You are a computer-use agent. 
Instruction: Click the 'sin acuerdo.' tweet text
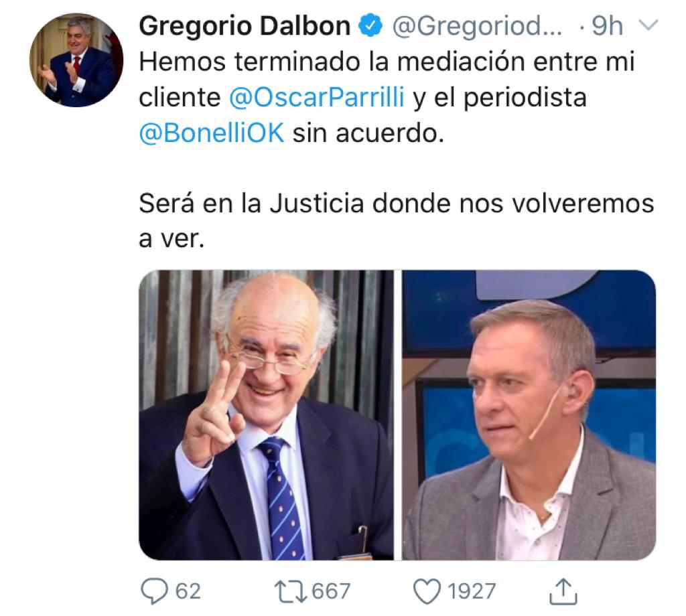tap(368, 133)
